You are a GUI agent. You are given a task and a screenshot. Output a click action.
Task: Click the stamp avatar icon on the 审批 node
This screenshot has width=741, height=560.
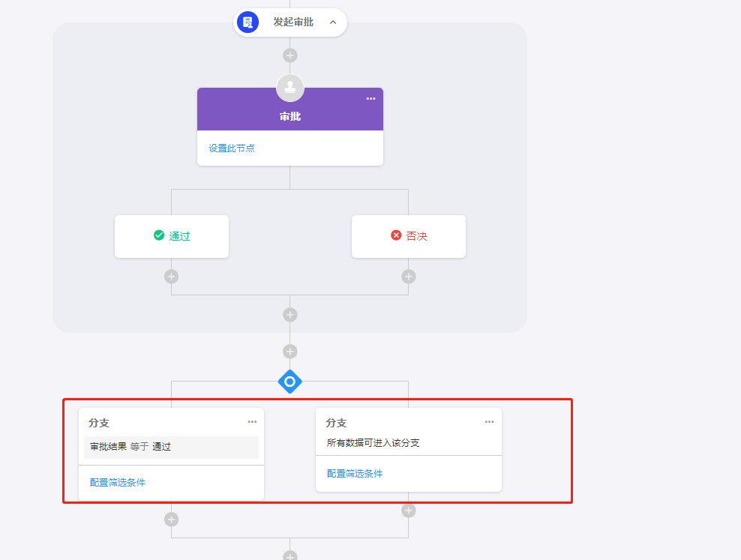[290, 88]
